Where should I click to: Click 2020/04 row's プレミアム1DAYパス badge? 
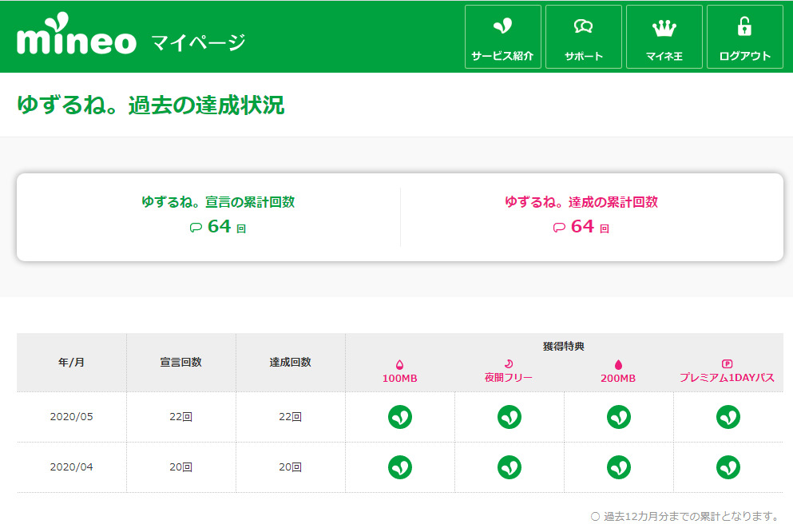click(728, 467)
